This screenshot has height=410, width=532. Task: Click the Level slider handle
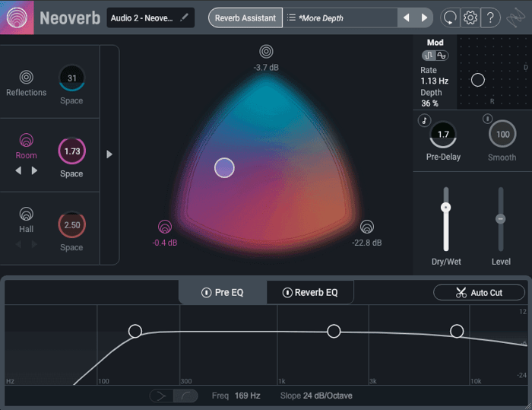[x=500, y=219]
